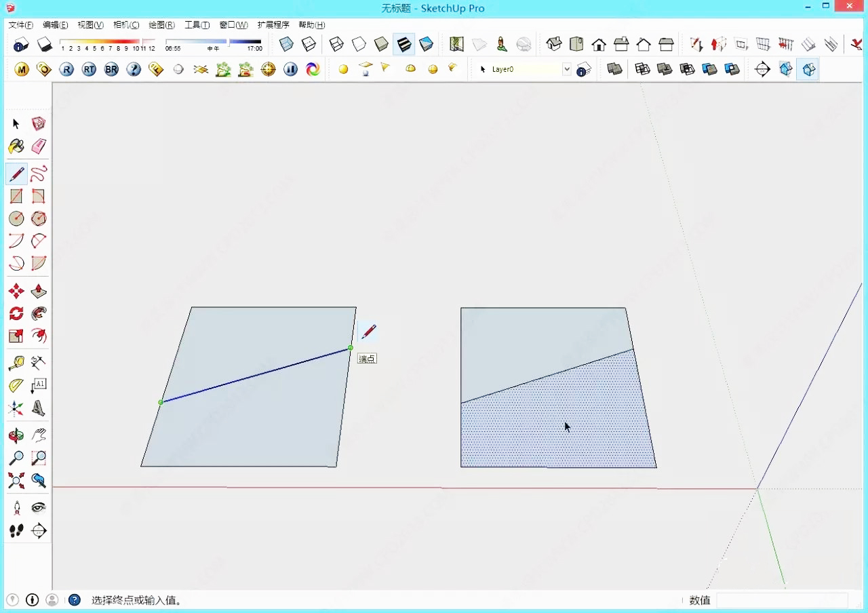This screenshot has height=613, width=868.
Task: Pick the Polygon tool
Action: 39,218
